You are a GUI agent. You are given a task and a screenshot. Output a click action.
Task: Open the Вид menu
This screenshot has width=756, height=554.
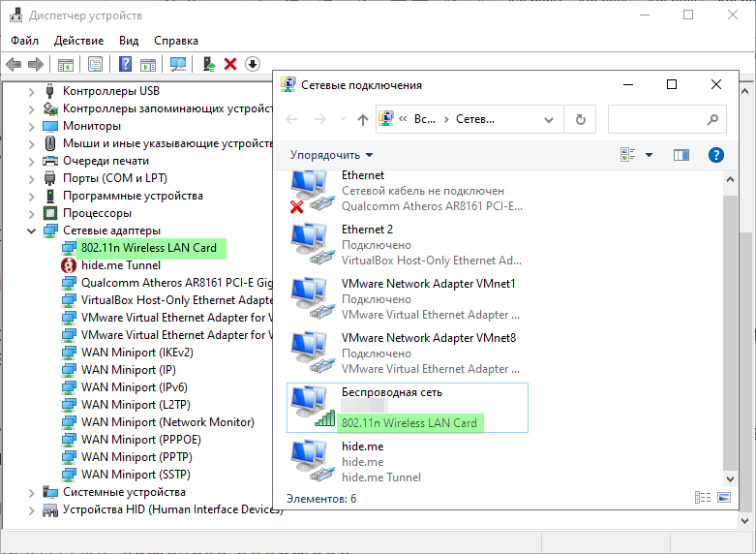click(129, 41)
